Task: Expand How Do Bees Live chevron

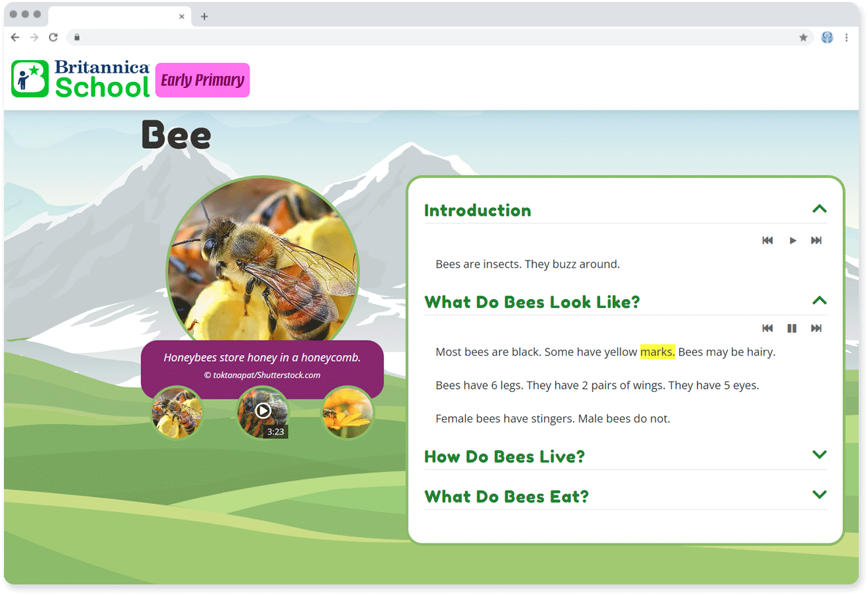Action: pyautogui.click(x=819, y=455)
